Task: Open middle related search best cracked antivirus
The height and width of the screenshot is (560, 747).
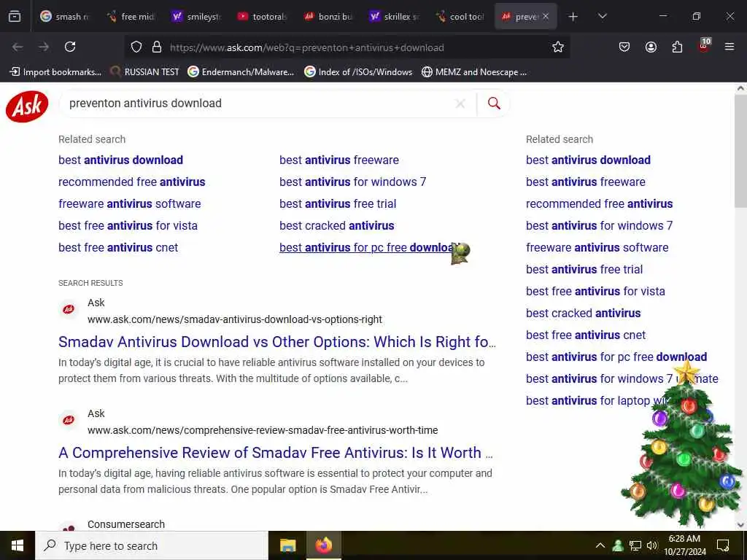Action: tap(337, 226)
